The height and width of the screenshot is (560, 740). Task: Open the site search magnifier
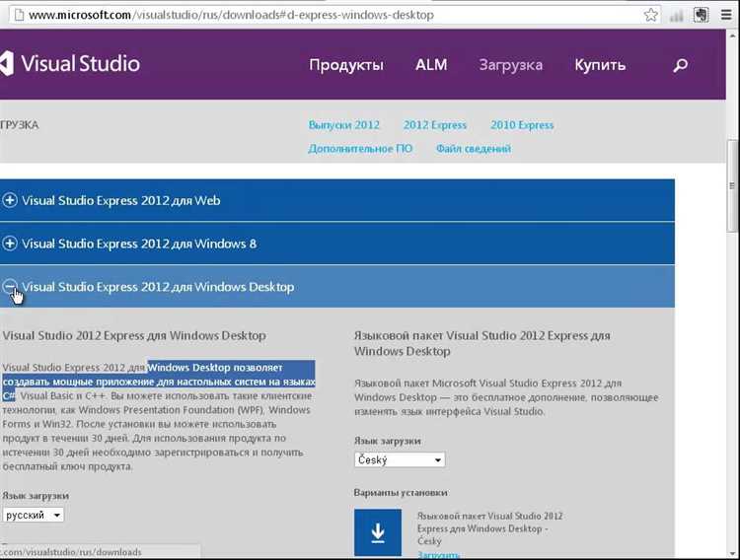(x=680, y=65)
